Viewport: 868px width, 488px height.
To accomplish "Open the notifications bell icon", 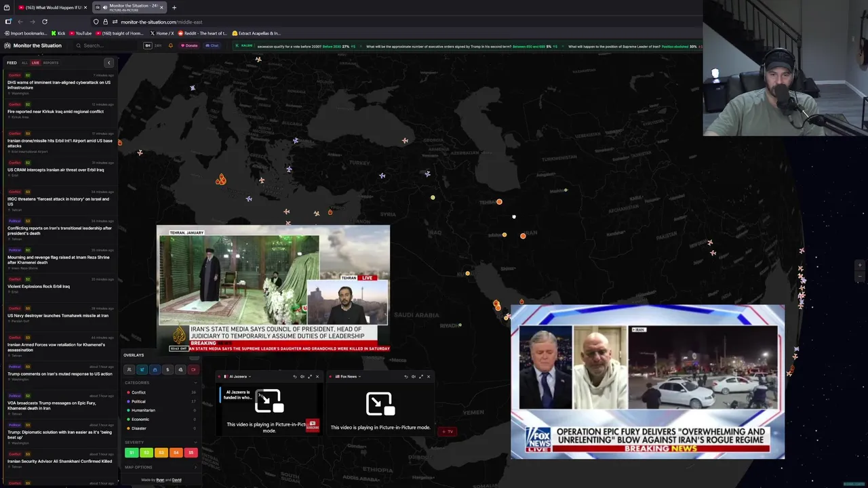I will [170, 45].
